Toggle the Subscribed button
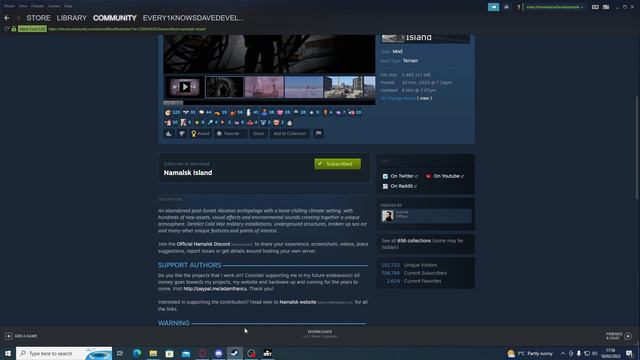The width and height of the screenshot is (640, 360). (x=338, y=164)
